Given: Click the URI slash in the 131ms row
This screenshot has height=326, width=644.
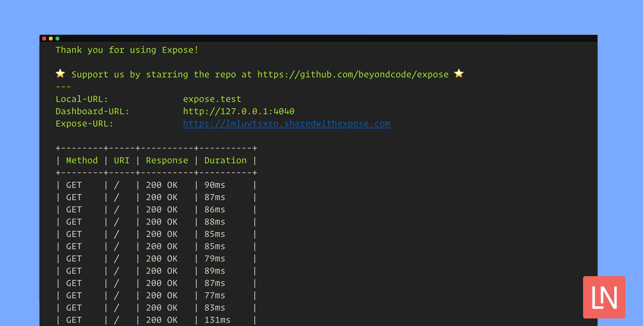Looking at the screenshot, I should point(117,320).
